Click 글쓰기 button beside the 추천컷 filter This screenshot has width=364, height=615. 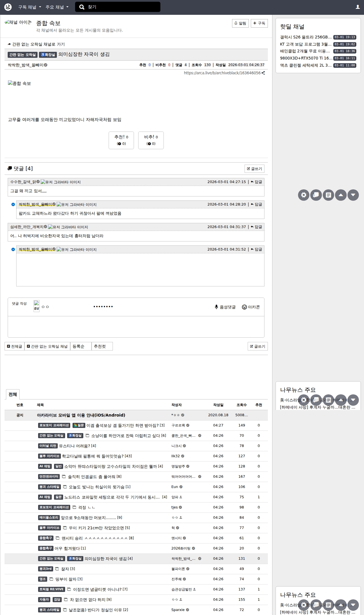(x=258, y=346)
